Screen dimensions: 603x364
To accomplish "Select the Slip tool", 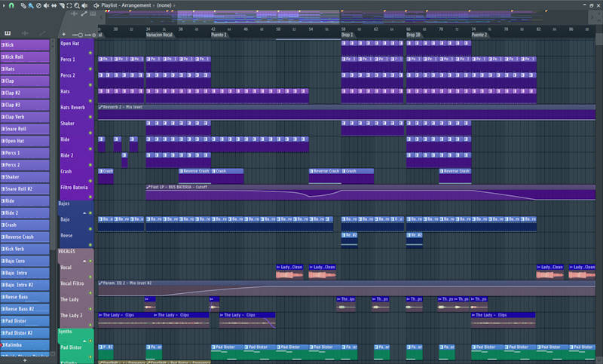I will (x=54, y=5).
